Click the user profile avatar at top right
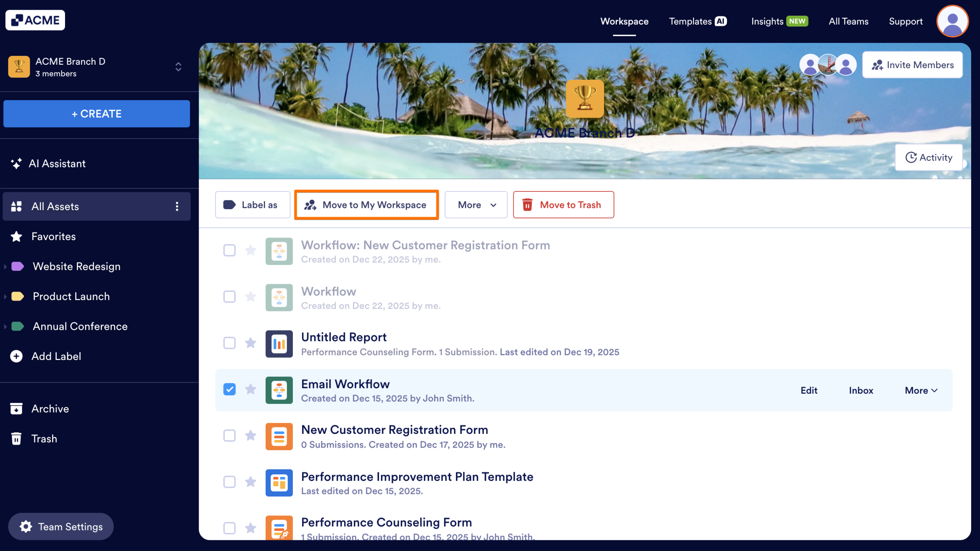 click(x=952, y=21)
